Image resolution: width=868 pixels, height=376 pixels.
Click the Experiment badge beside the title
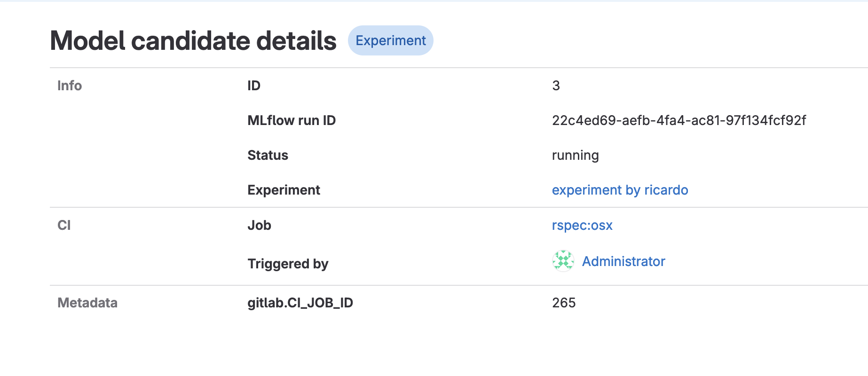point(390,41)
